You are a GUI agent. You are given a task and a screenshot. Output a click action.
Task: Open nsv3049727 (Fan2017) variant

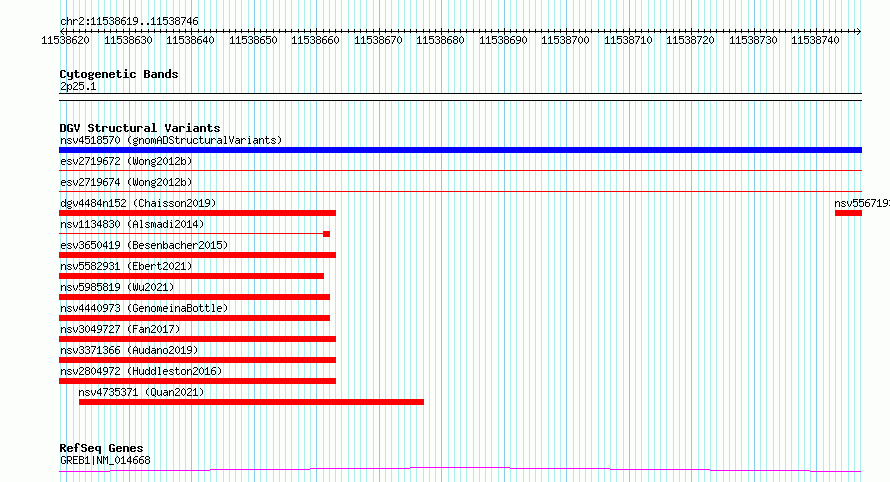(120, 329)
